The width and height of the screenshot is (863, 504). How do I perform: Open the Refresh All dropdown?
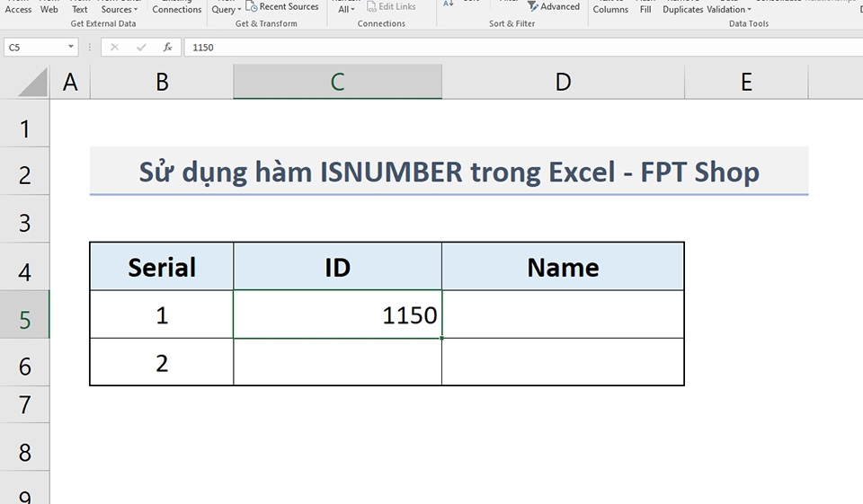click(346, 9)
